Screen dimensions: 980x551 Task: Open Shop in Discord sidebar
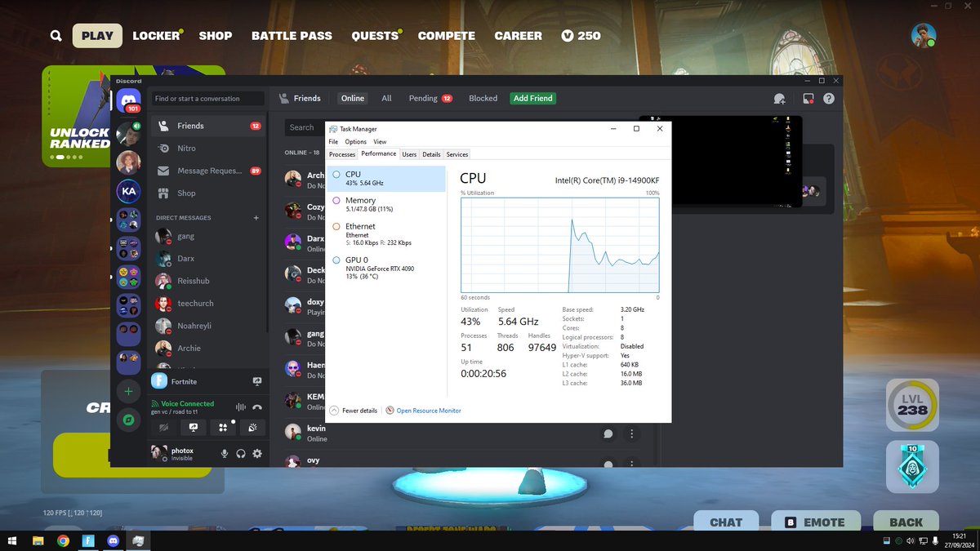[x=208, y=193]
